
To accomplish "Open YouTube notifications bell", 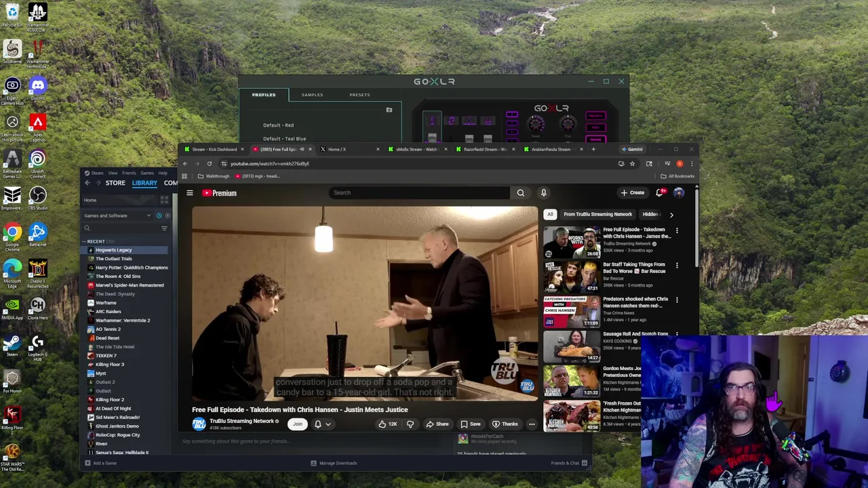I will [659, 192].
